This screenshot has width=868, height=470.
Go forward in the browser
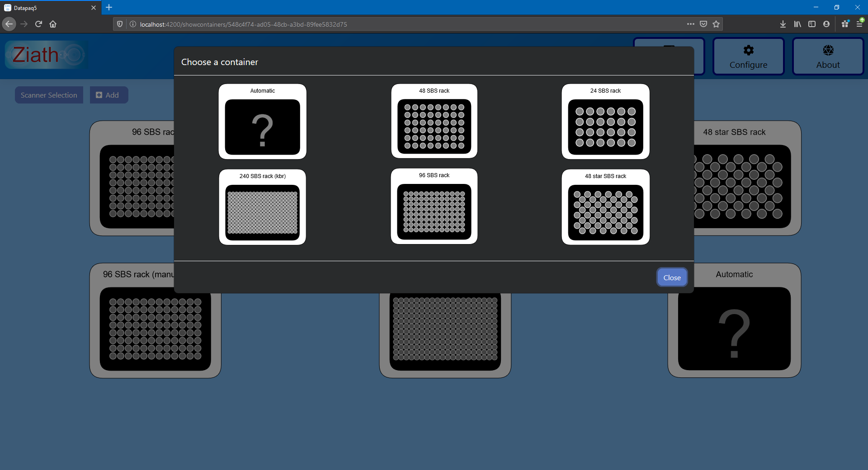click(24, 24)
